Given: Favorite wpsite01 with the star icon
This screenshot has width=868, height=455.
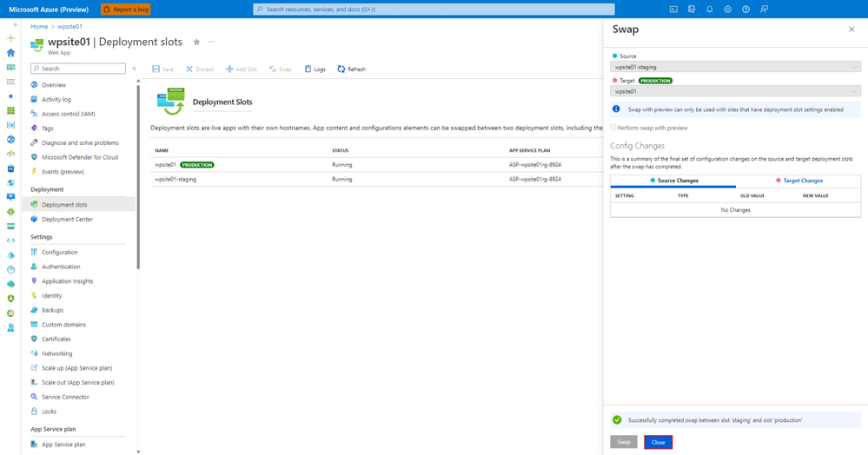Looking at the screenshot, I should pos(196,42).
